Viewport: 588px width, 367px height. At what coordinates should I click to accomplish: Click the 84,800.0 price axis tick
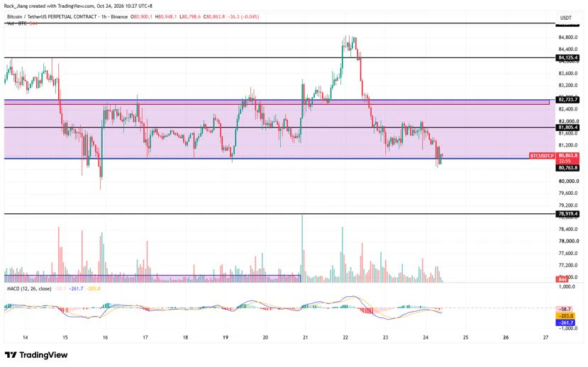pos(568,37)
